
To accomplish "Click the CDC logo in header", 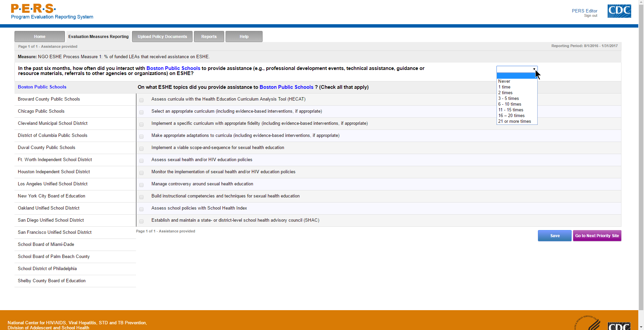I will [619, 11].
